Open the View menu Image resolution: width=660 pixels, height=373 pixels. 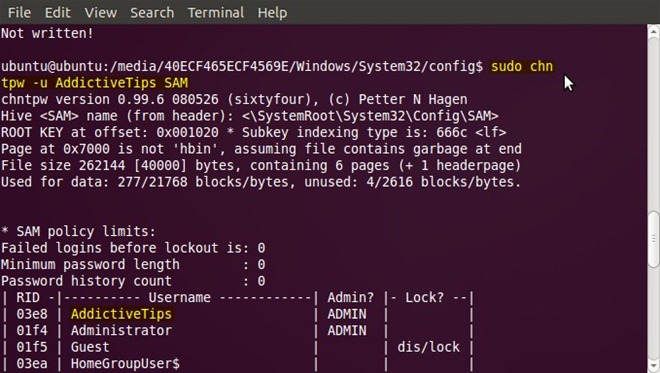(101, 13)
